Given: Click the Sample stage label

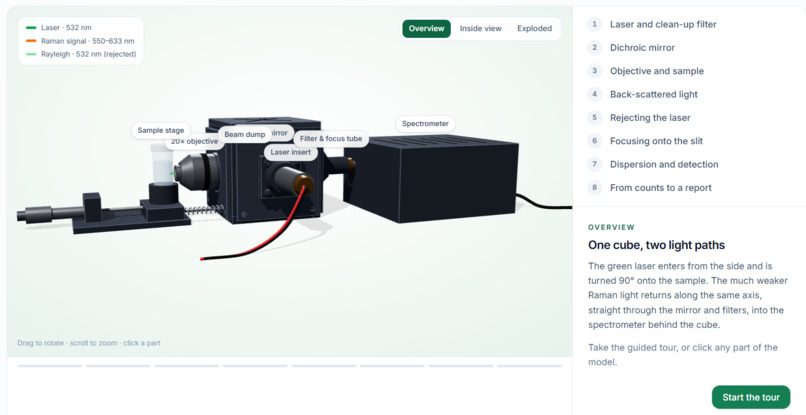Looking at the screenshot, I should (x=160, y=131).
